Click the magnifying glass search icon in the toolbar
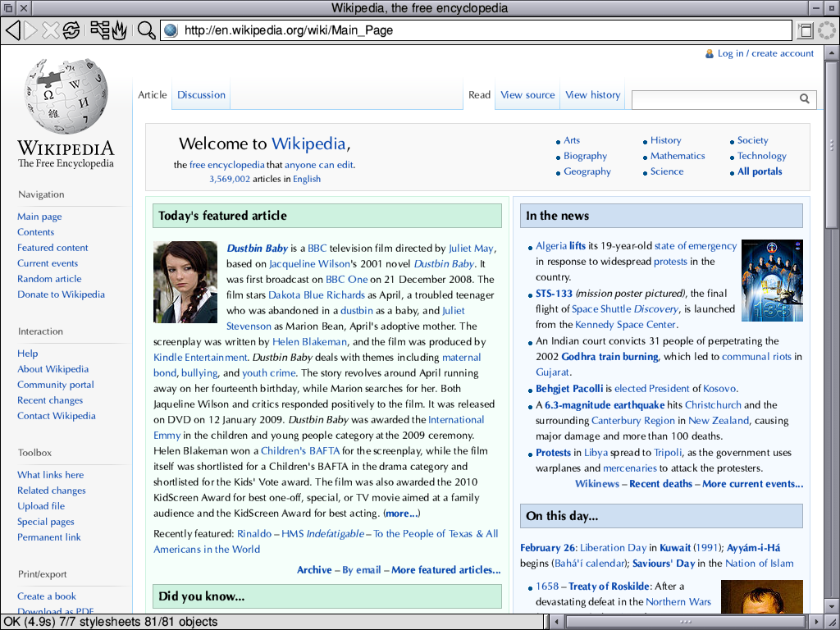 (x=146, y=30)
